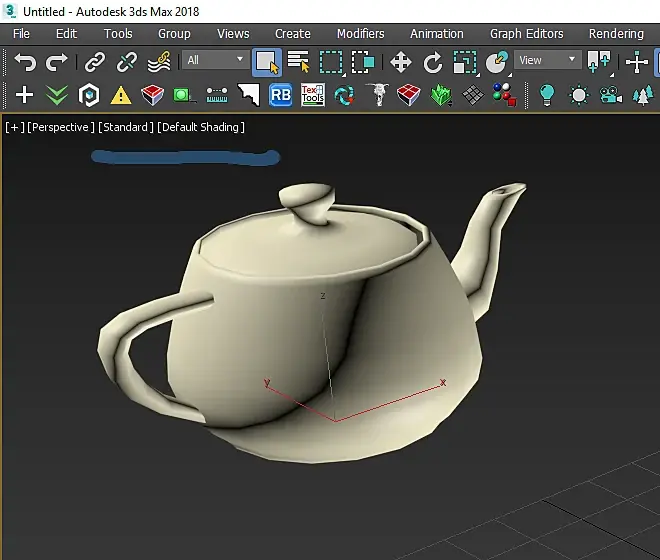Click the RB toolbar icon
The width and height of the screenshot is (660, 560).
(281, 96)
